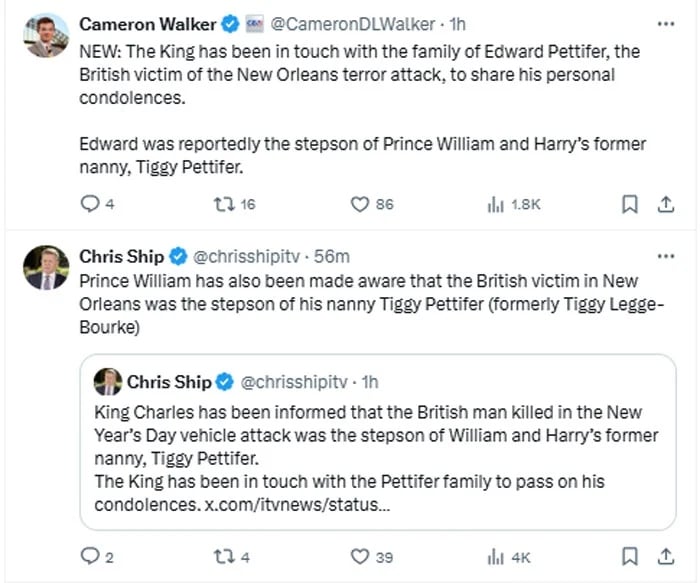Share Chris Ship's post
The image size is (700, 583).
(664, 556)
